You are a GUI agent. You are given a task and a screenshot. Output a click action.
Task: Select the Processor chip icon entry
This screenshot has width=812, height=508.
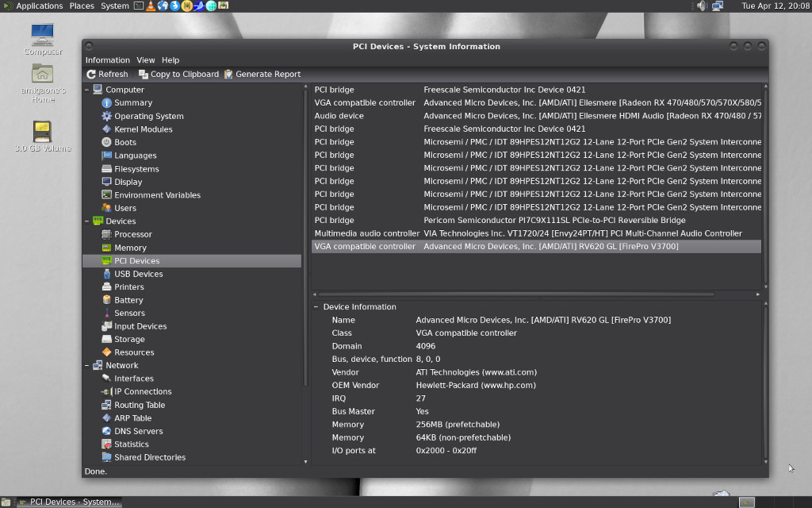point(106,234)
